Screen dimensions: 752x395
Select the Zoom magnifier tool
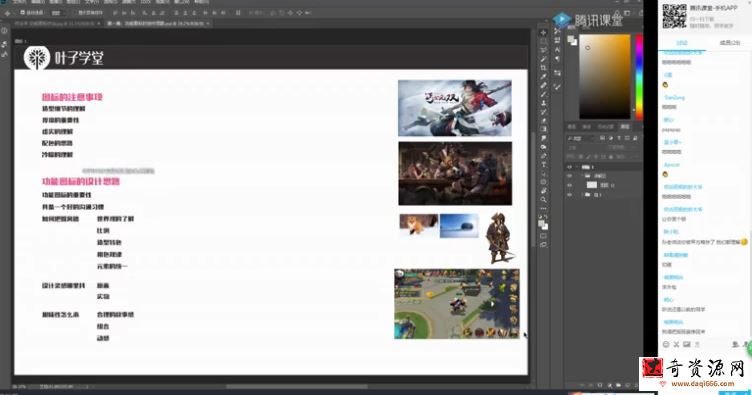pyautogui.click(x=543, y=199)
